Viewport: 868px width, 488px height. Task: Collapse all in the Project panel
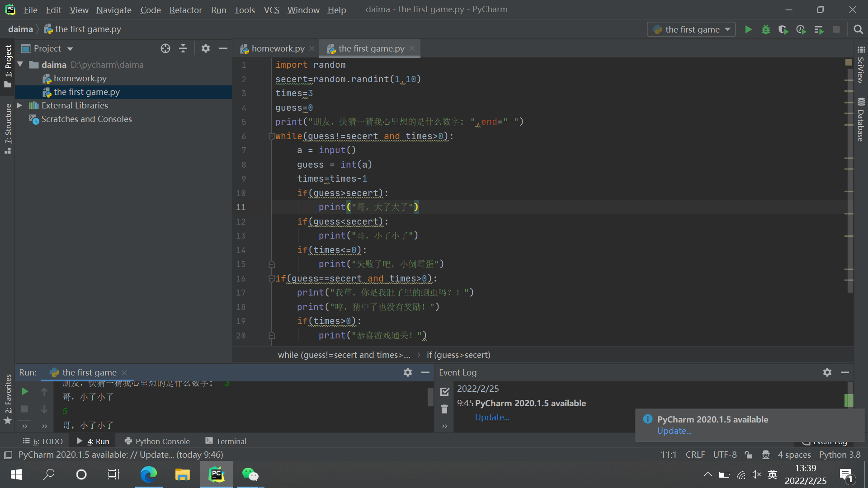click(183, 48)
